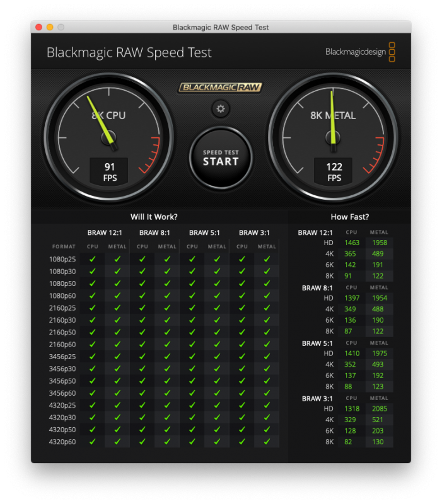This screenshot has height=504, width=442.
Task: Click the yellow minimize window button
Action: (x=50, y=27)
